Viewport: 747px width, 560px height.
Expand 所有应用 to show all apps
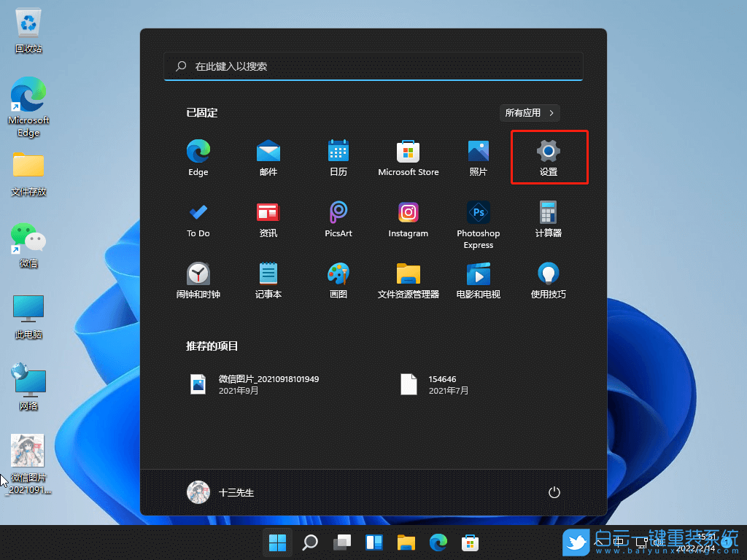point(530,113)
